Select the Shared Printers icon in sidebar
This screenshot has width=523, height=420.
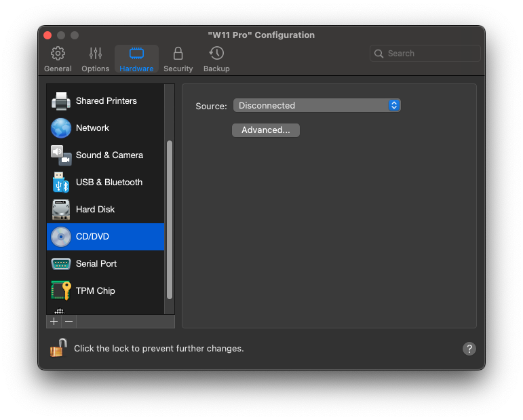[61, 101]
